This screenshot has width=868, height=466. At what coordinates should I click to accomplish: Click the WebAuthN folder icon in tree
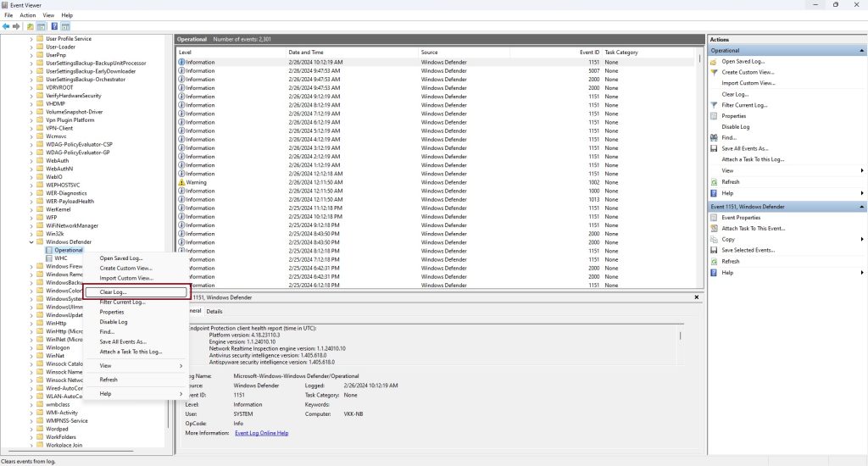(x=40, y=169)
